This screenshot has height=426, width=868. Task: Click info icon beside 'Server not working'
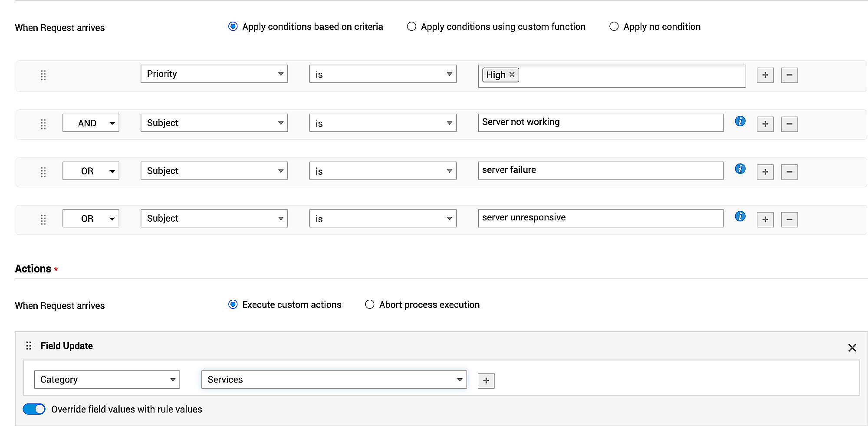tap(740, 121)
